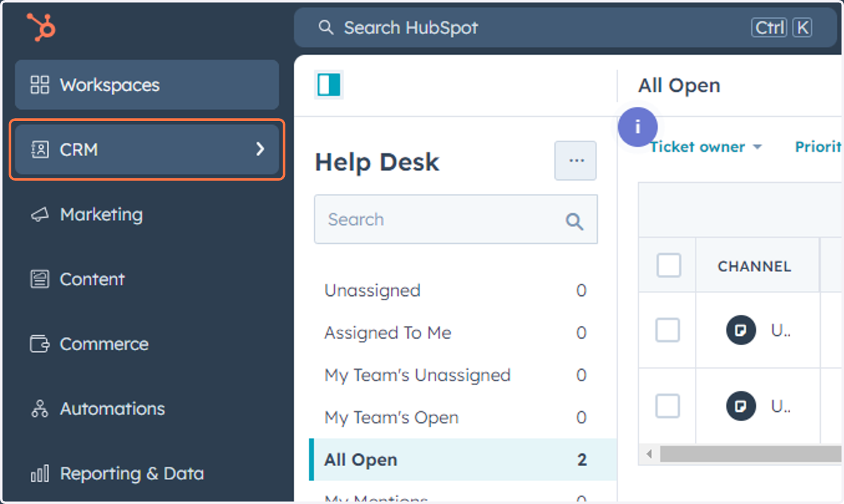Toggle the teal sidebar collapse icon
The image size is (844, 504).
tap(328, 84)
